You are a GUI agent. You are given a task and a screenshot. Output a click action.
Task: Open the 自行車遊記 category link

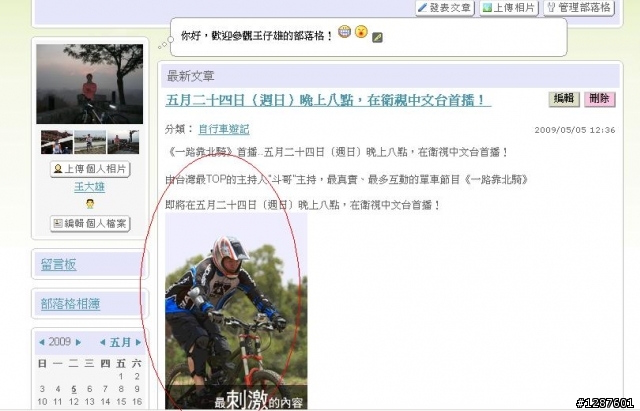pos(224,129)
